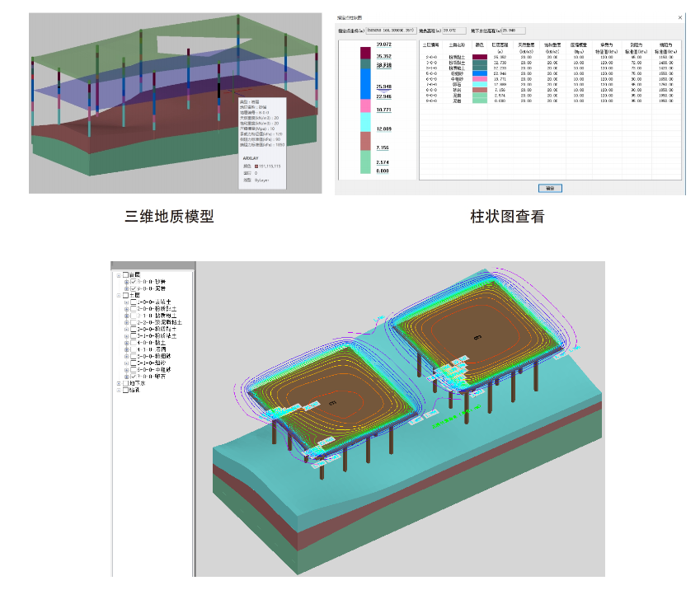The height and width of the screenshot is (590, 700).
Task: Focus the 地下水位高程 value field
Action: coord(513,30)
